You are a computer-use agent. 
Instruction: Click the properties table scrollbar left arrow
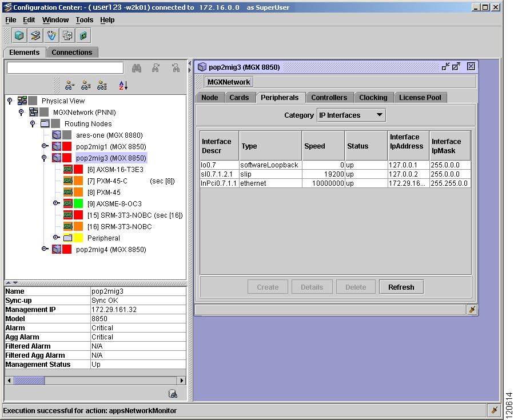point(10,381)
